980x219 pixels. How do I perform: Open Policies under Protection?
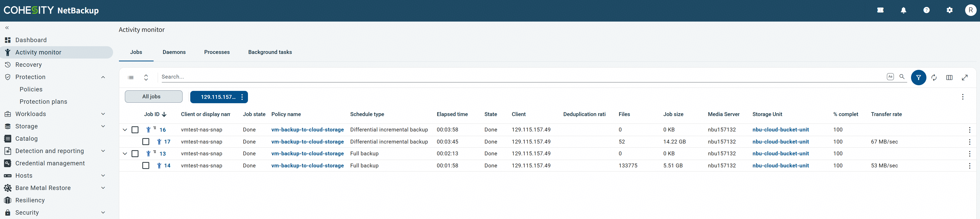coord(31,89)
